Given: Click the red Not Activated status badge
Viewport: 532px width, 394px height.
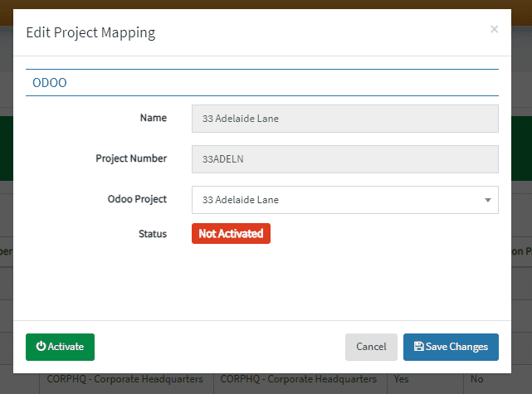Looking at the screenshot, I should tap(231, 234).
